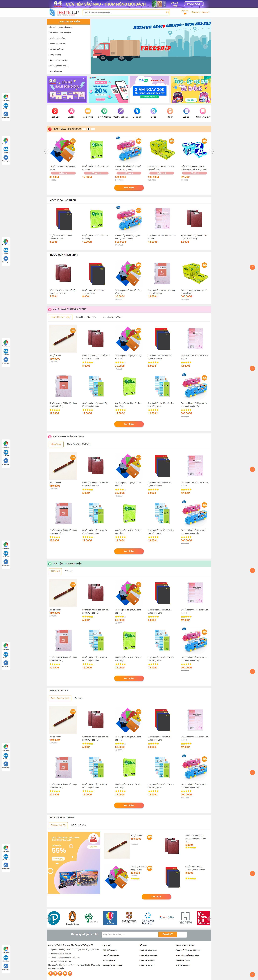Viewport: 258px width, 980px height.
Task: Open the Đăng nhập / Đăng ký link
Action: pyautogui.click(x=200, y=12)
